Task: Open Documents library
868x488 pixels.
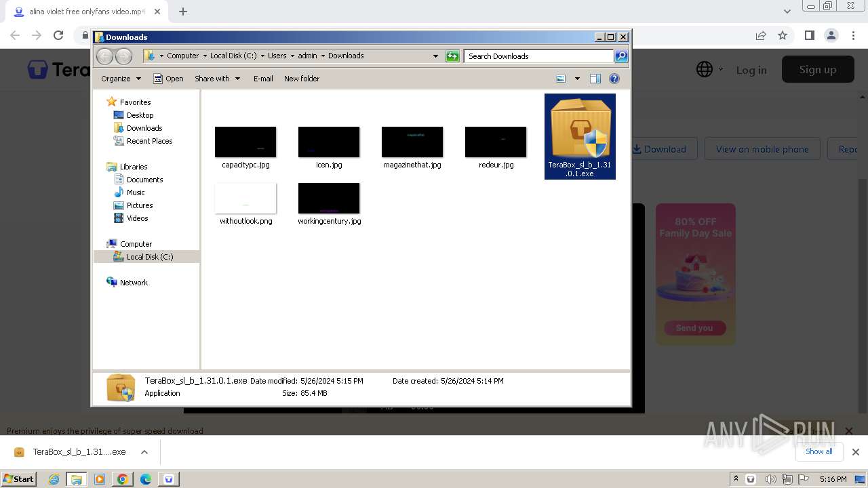Action: coord(144,180)
